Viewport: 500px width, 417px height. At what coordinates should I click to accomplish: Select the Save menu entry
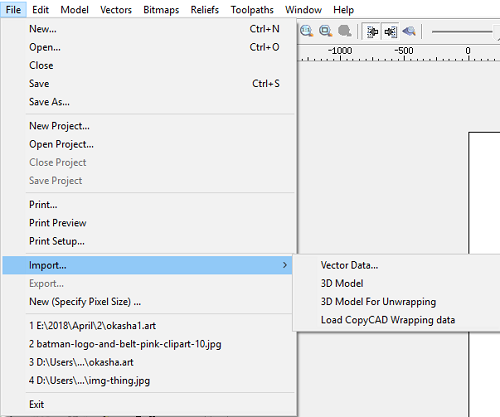tap(148, 83)
